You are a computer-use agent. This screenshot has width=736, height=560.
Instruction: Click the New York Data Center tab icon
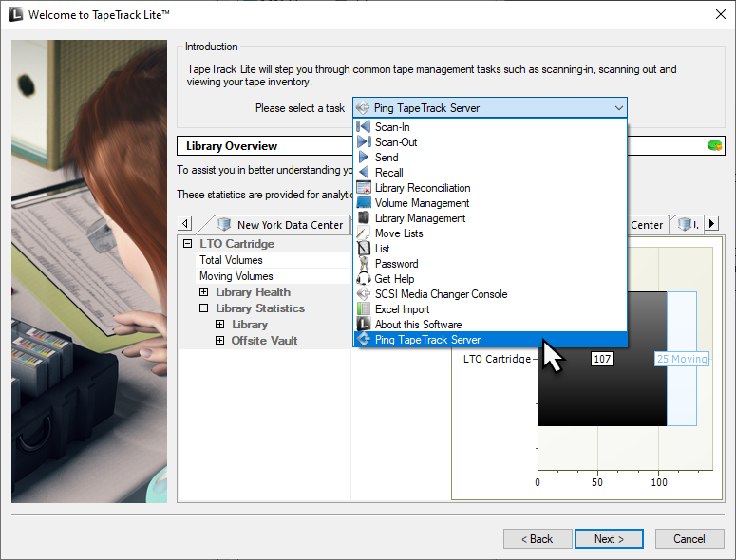(224, 224)
